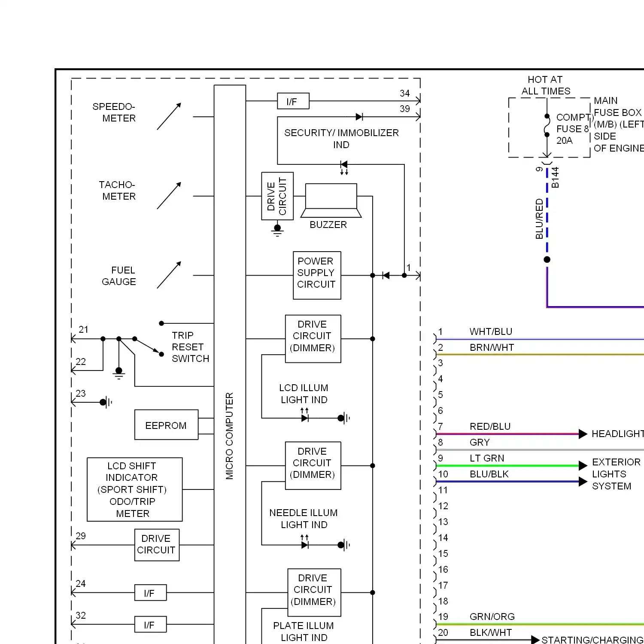Click the LCD ILLUM LIGHT IND label

point(304,394)
